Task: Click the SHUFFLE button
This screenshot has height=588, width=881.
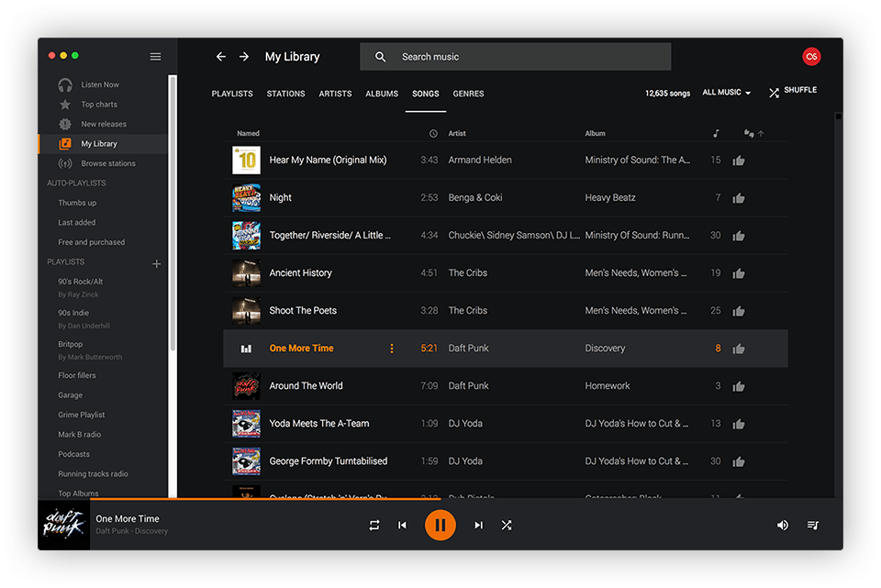Action: point(792,90)
